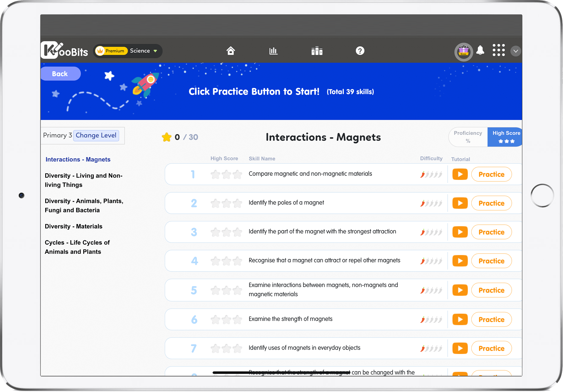This screenshot has height=392, width=563.
Task: Play tutorial for Examine interactions skill
Action: tap(460, 290)
